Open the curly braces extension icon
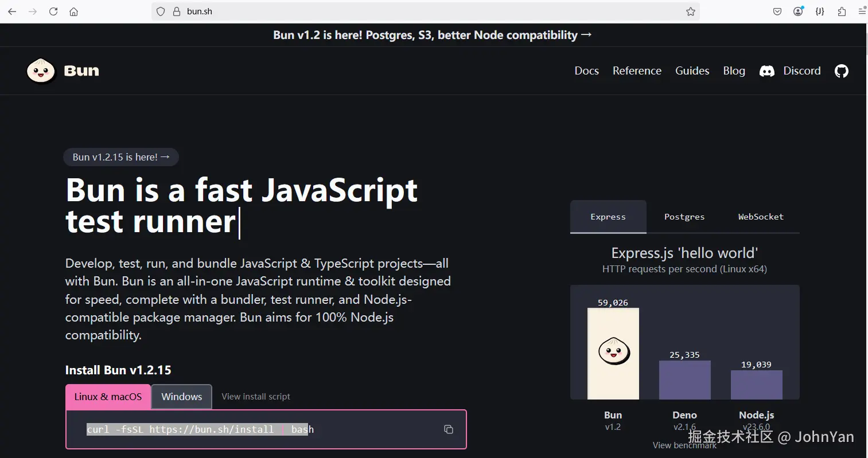This screenshot has height=458, width=868. (x=820, y=11)
